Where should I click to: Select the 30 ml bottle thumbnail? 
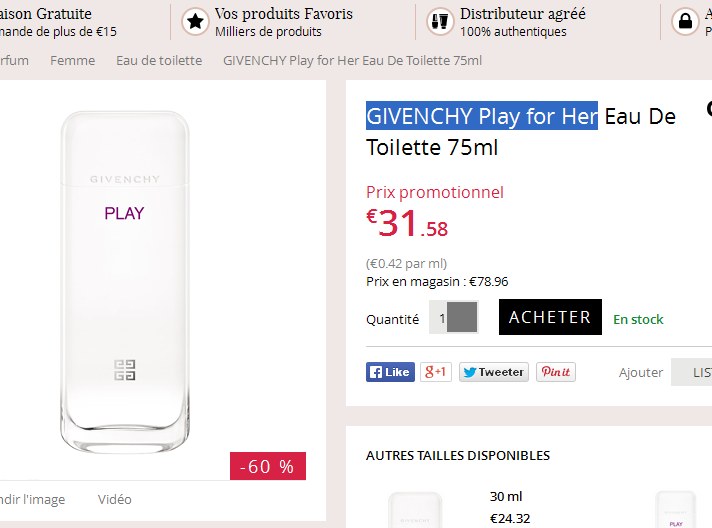point(414,510)
